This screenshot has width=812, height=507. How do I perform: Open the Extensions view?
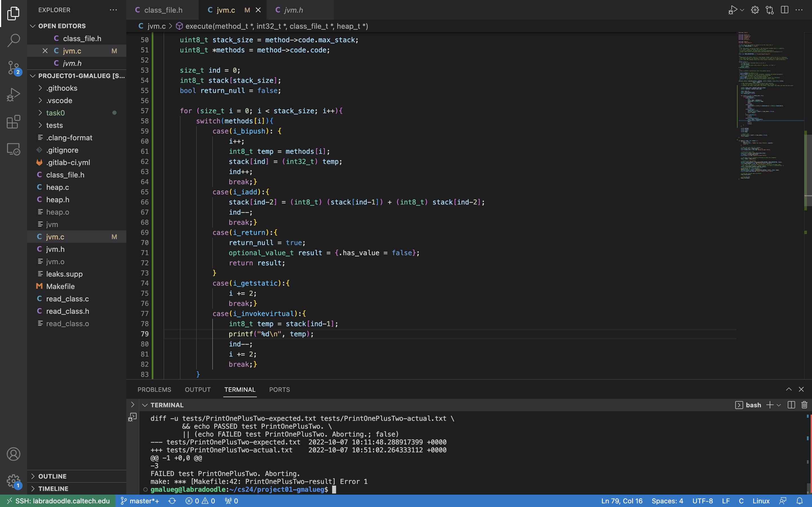[x=14, y=122]
